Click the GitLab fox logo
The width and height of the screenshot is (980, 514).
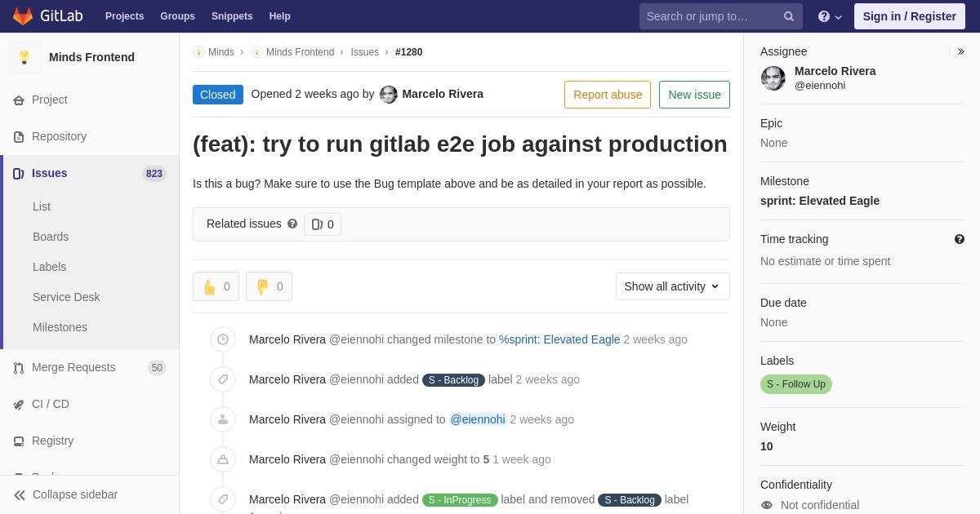[23, 16]
